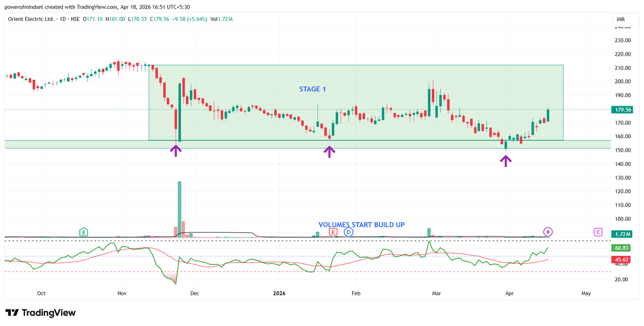Click the red RSI average tag 45.62
Screen dimensions: 644x326
[x=621, y=259]
